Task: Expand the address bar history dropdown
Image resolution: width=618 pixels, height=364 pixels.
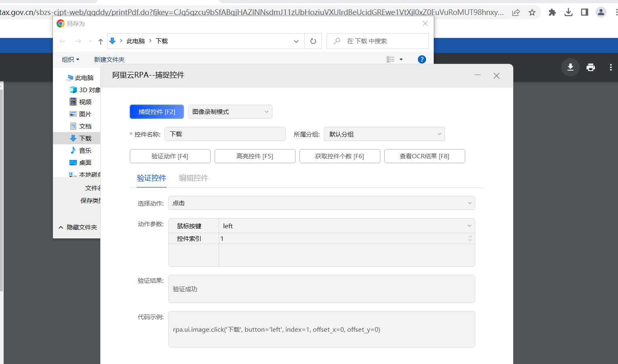Action: pos(296,41)
